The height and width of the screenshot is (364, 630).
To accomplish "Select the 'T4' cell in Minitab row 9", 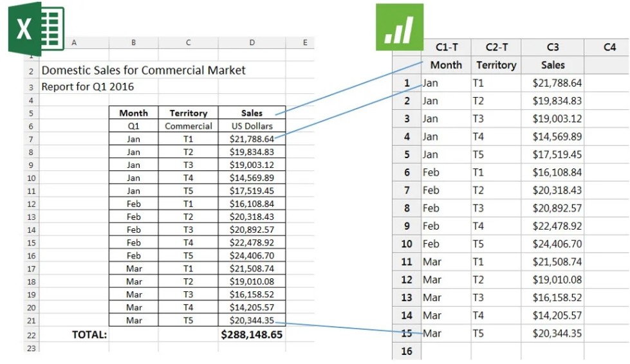I will tap(496, 226).
